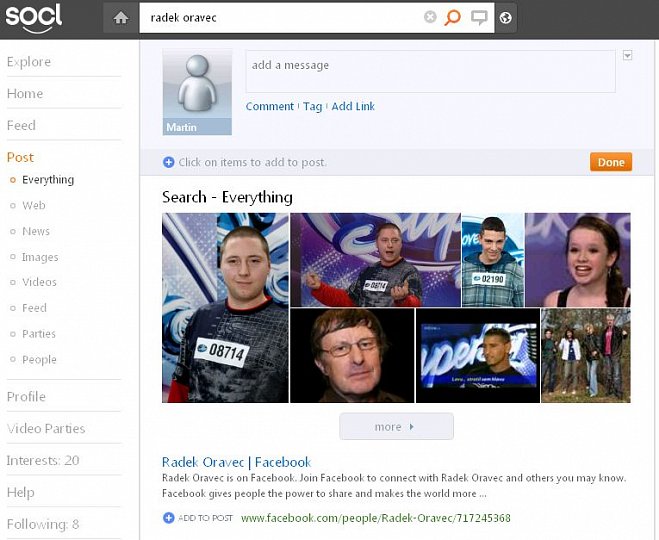
Task: Click 'Click on items to add to post.' text
Action: [253, 162]
